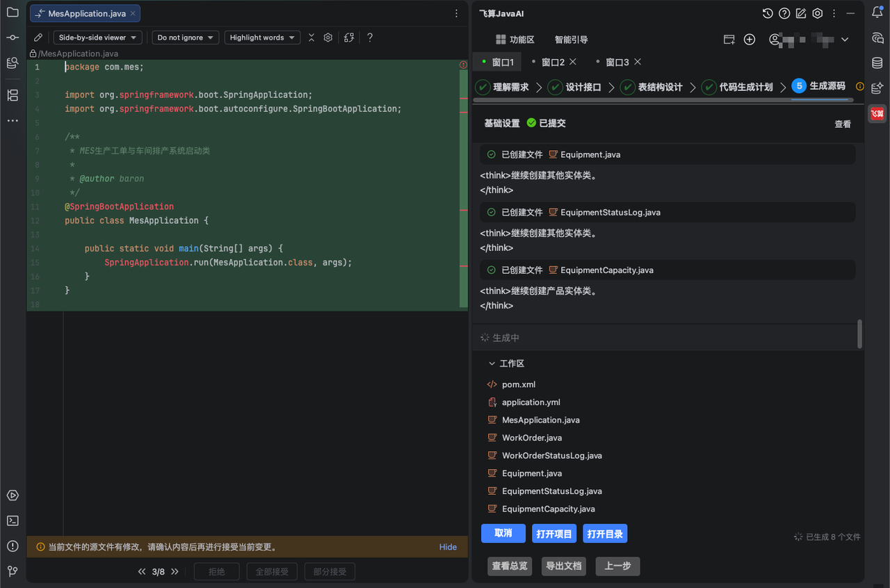Open the Run tool window icon

tap(13, 496)
